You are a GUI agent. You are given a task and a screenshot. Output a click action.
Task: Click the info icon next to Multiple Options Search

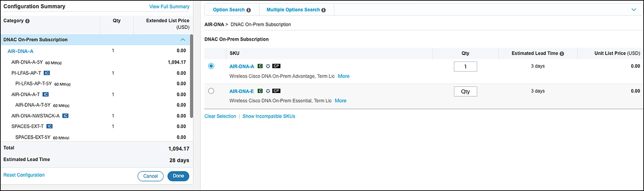coord(323,10)
